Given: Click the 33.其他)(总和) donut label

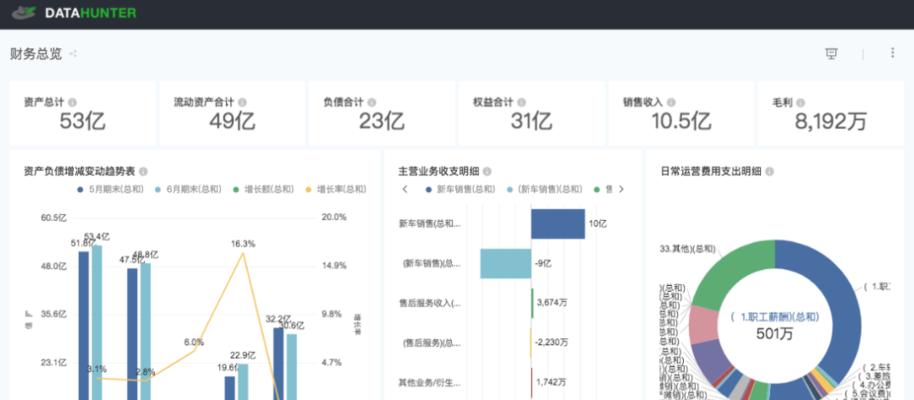Looking at the screenshot, I should point(688,248).
